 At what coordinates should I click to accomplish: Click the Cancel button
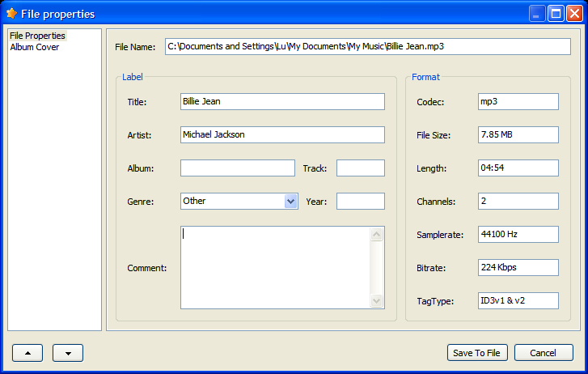pos(544,353)
